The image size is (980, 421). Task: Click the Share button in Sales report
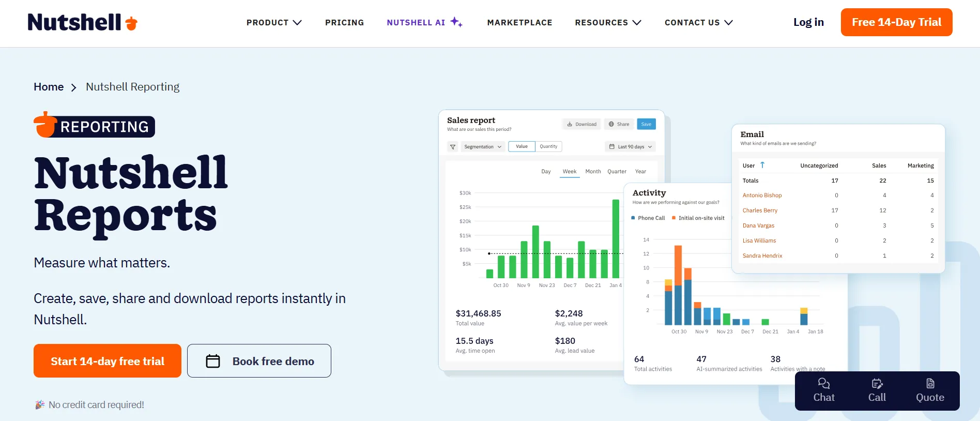point(619,124)
